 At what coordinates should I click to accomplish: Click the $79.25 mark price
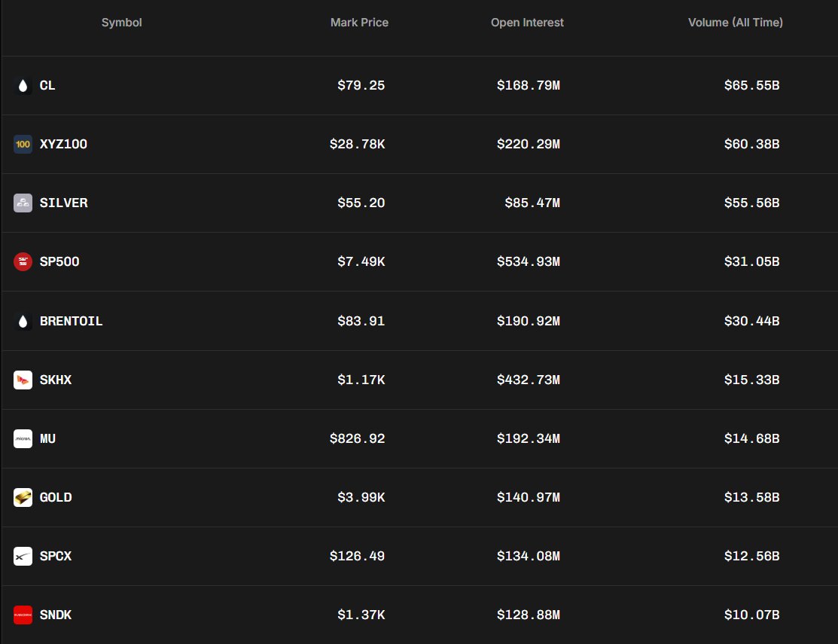click(361, 86)
